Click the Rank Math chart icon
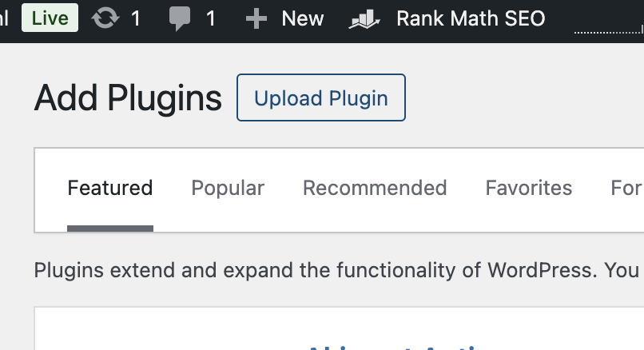Screen dimensions: 644x350 coord(365,18)
